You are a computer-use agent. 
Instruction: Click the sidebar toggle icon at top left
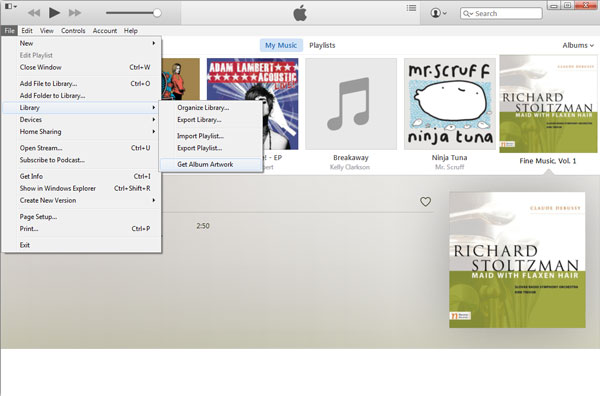(10, 6)
